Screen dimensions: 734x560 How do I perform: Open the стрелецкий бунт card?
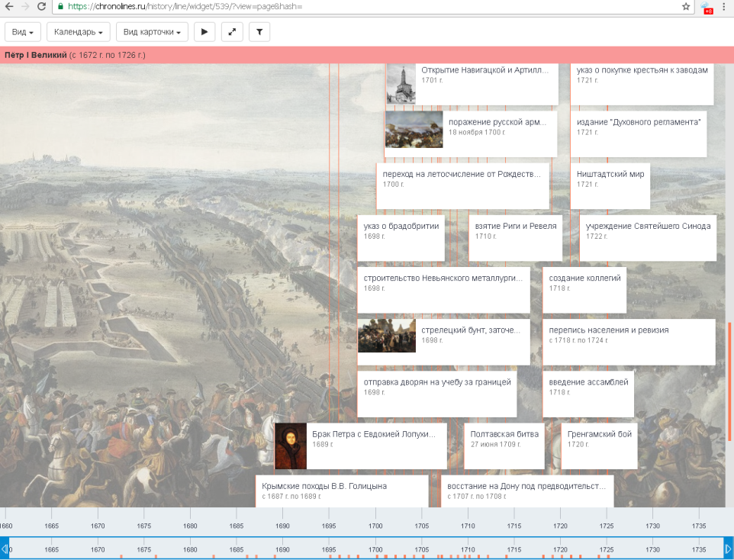(444, 342)
